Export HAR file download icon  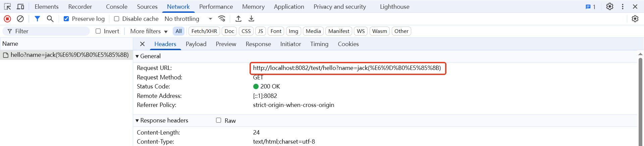[x=251, y=19]
